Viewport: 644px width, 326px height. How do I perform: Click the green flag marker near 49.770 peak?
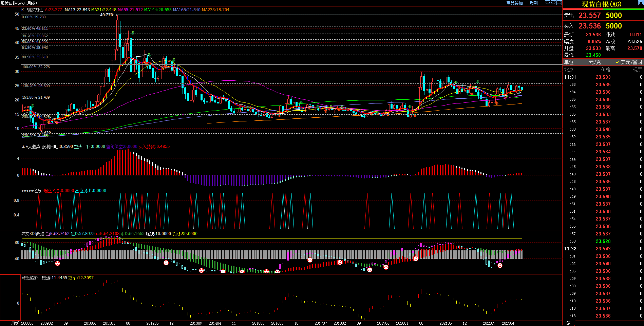tap(133, 33)
